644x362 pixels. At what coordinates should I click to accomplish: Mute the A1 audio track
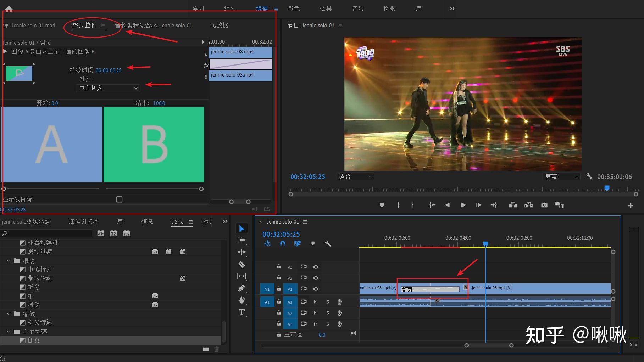tap(316, 302)
